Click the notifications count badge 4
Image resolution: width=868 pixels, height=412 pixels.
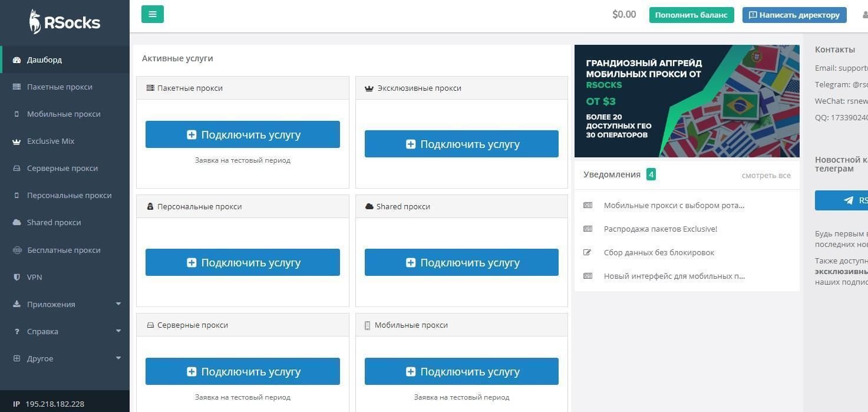pos(651,174)
